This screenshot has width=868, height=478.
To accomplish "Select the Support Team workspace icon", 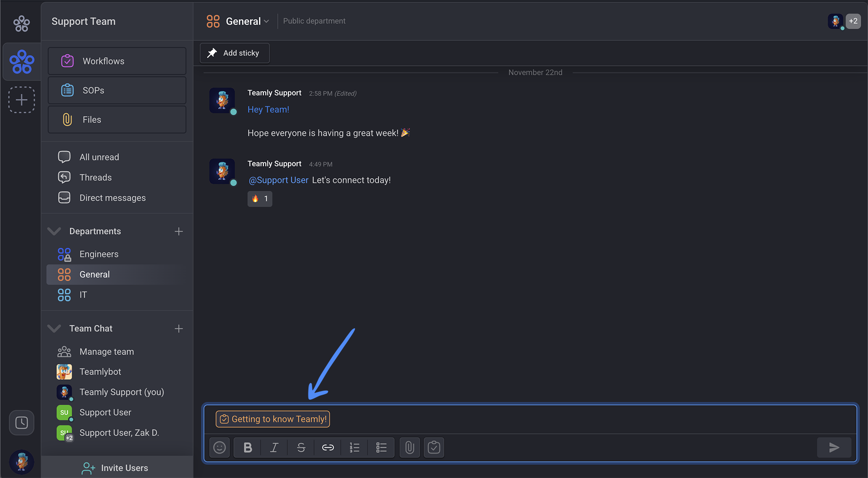I will point(21,62).
